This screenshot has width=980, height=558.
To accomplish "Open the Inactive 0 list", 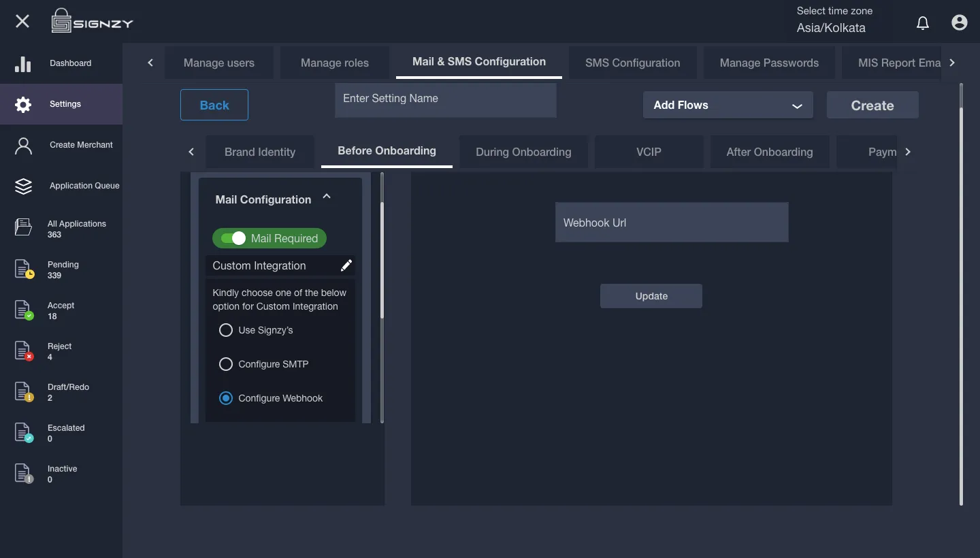I will 61,474.
